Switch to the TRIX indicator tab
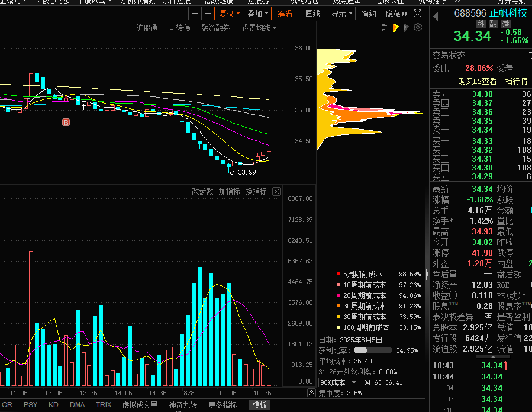 coord(104,404)
